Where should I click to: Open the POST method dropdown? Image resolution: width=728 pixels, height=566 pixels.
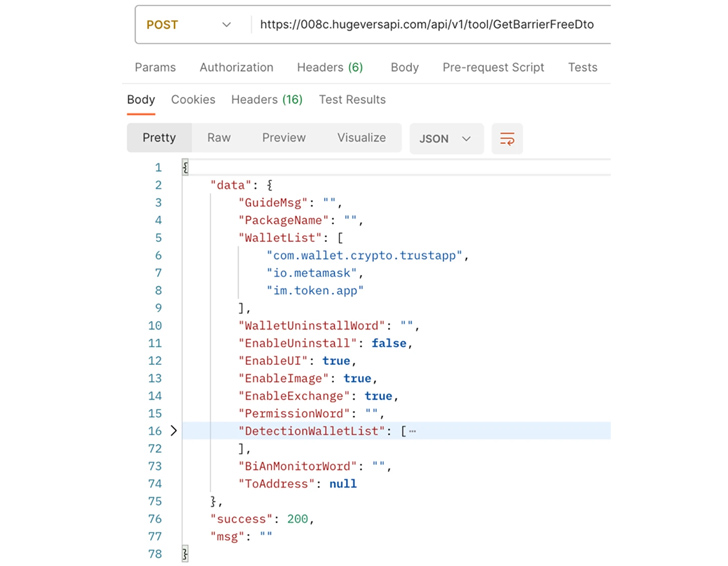188,25
